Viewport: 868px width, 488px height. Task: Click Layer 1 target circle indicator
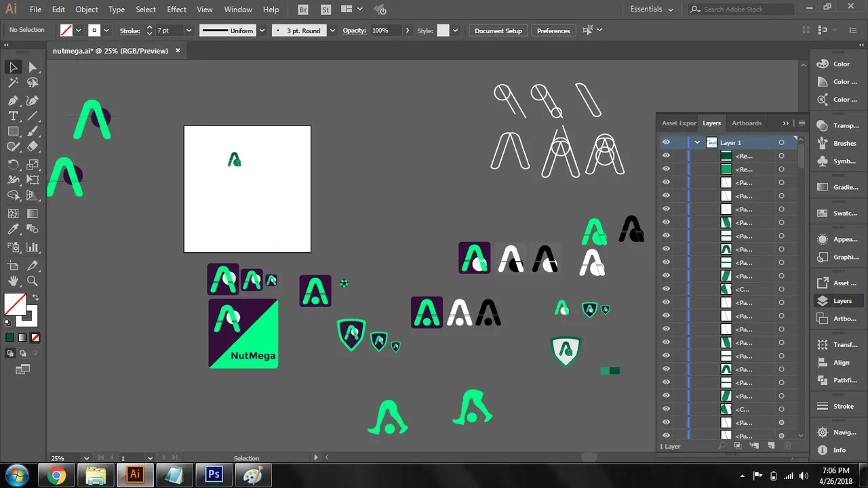781,142
